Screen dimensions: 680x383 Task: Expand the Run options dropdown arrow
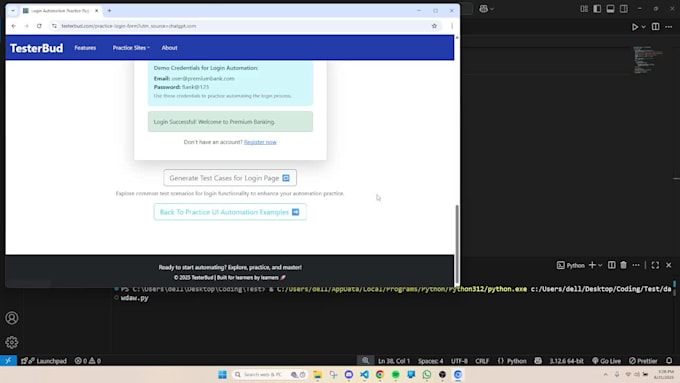tap(644, 27)
